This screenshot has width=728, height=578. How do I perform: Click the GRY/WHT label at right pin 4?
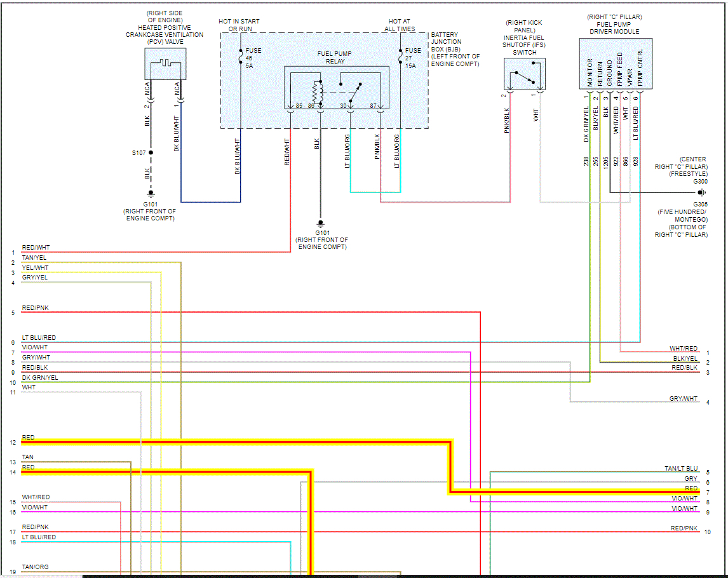point(684,398)
